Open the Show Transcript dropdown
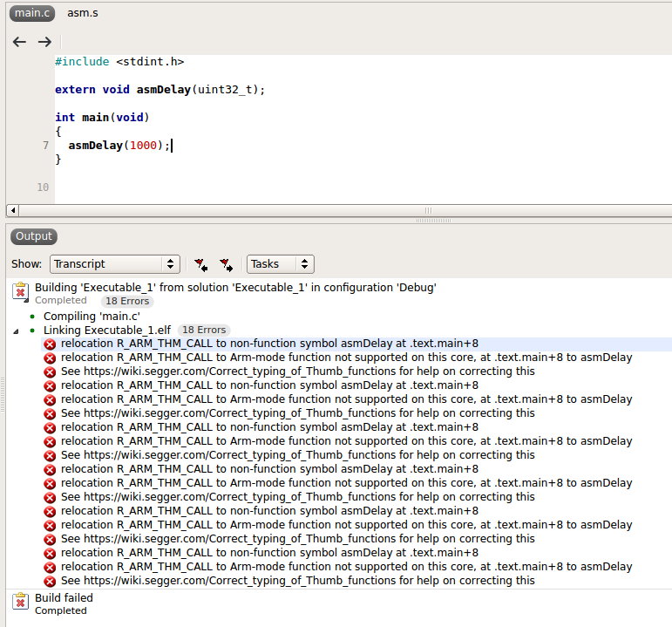 tap(115, 264)
